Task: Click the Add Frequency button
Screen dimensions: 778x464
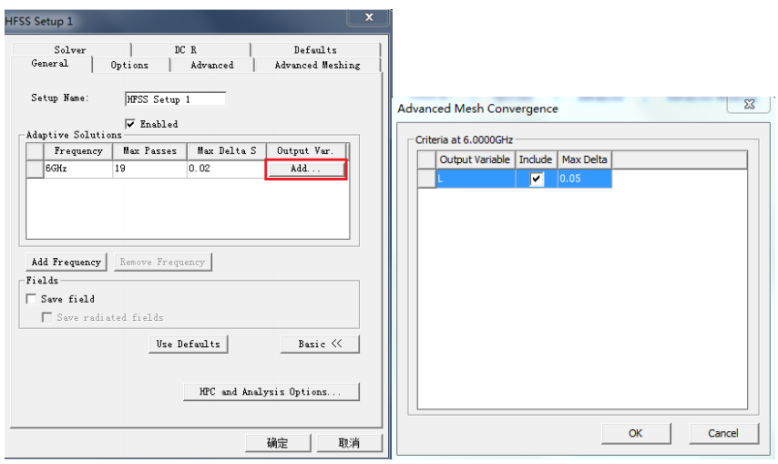Action: pos(66,262)
